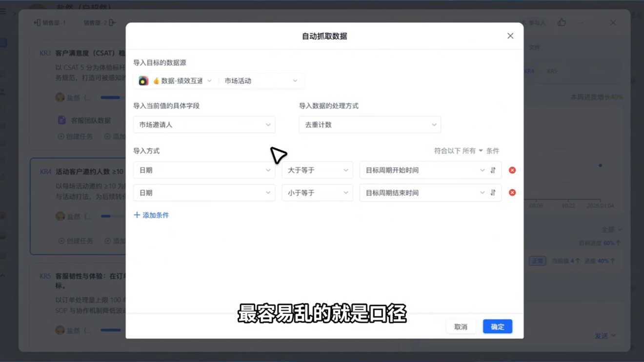Click 创建任务 under KR3

[x=76, y=136]
